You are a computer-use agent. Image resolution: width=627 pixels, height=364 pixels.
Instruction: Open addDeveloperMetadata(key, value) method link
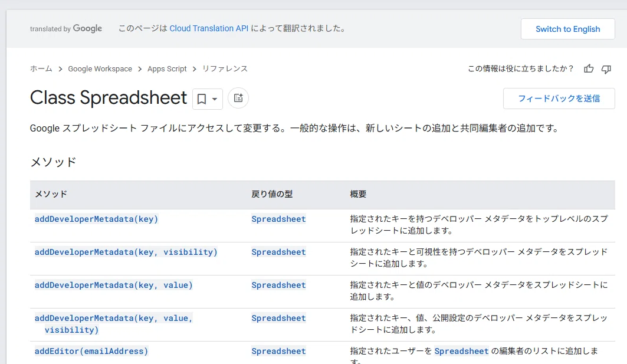pyautogui.click(x=114, y=285)
